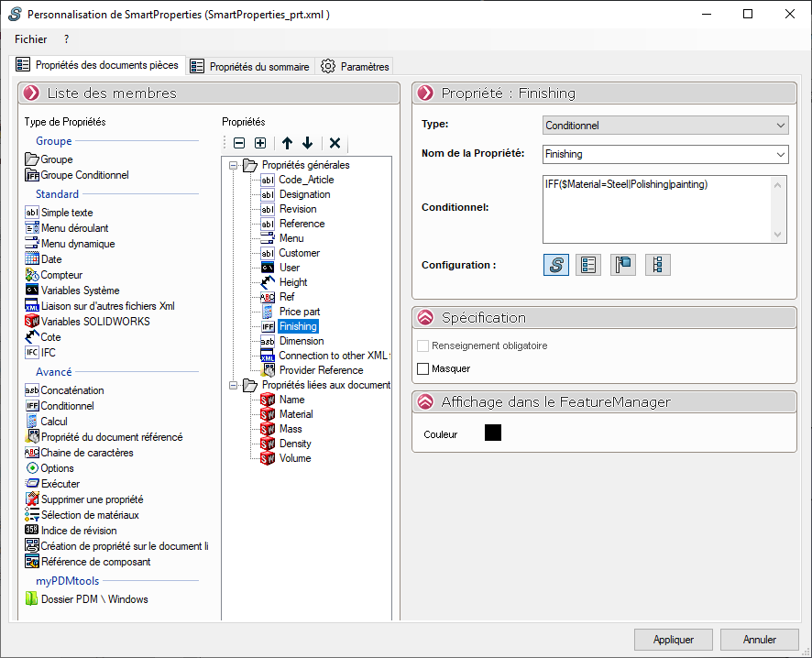Select the Customer property in tree
The image size is (812, 658).
300,253
